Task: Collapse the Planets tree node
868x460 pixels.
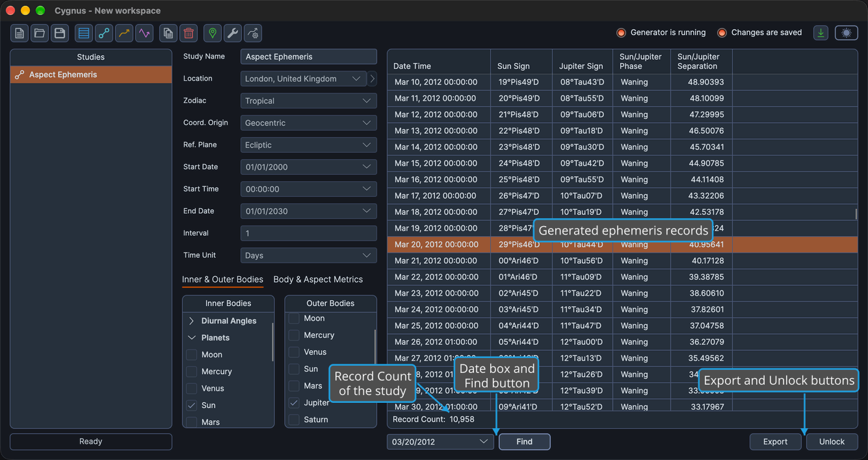Action: pyautogui.click(x=191, y=338)
